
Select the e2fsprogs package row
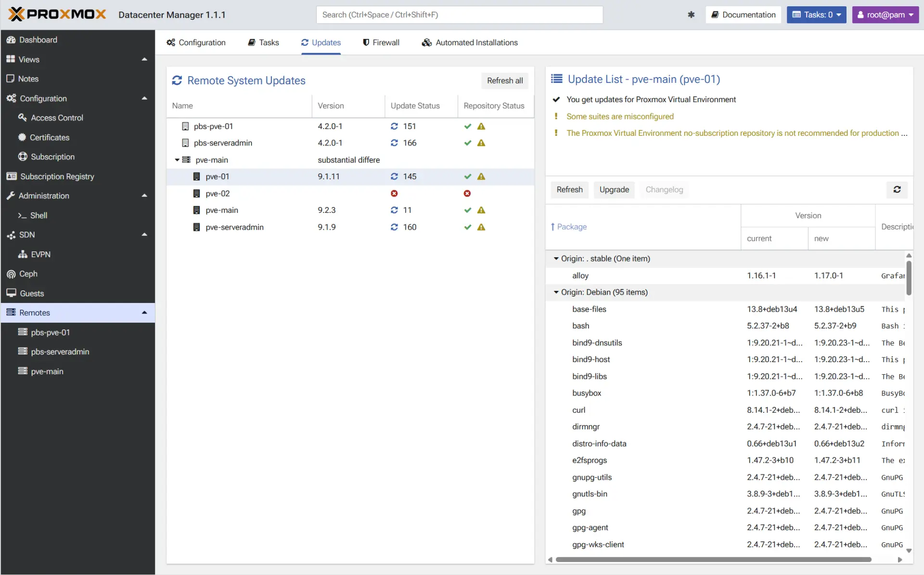pos(725,460)
